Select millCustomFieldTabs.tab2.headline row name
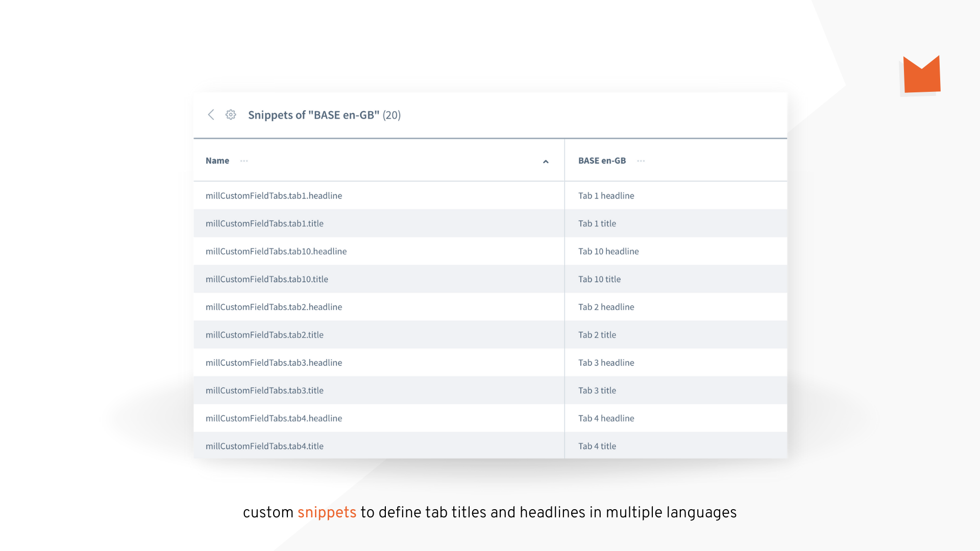 tap(274, 307)
